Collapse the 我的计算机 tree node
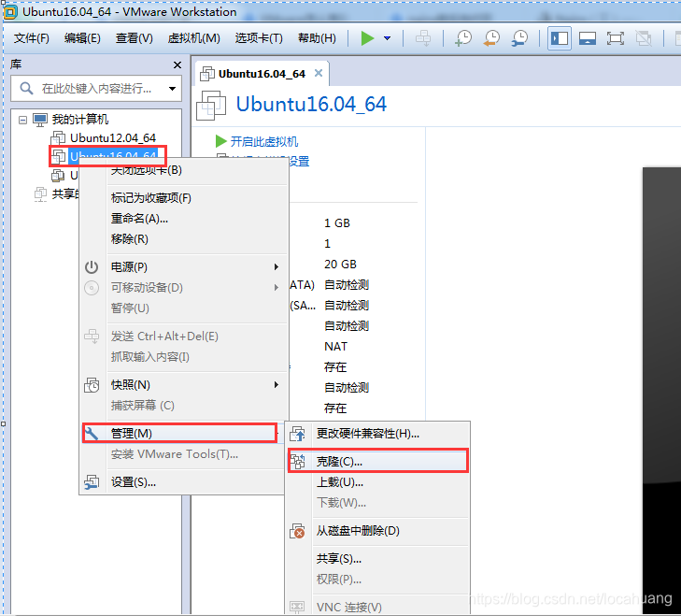Image resolution: width=681 pixels, height=616 pixels. coord(22,120)
